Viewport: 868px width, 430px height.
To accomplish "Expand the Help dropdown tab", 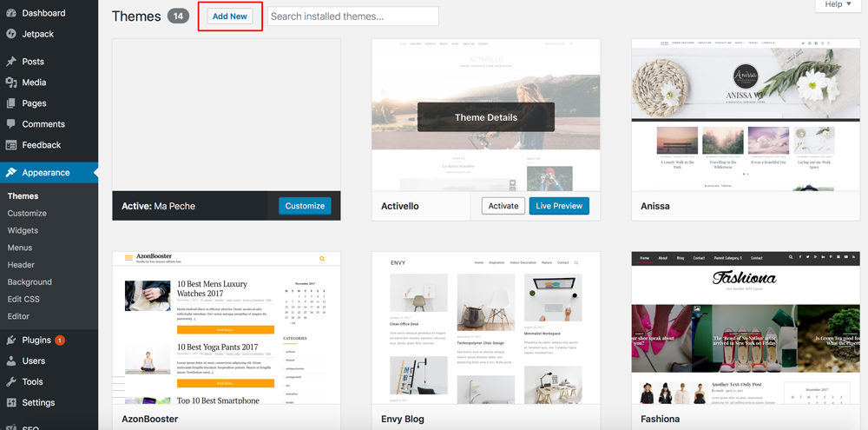I will 838,4.
